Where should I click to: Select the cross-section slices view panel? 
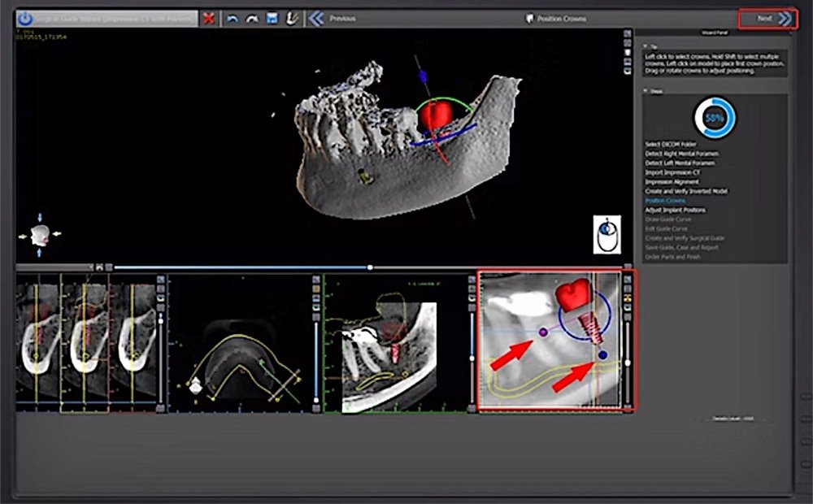[x=86, y=343]
